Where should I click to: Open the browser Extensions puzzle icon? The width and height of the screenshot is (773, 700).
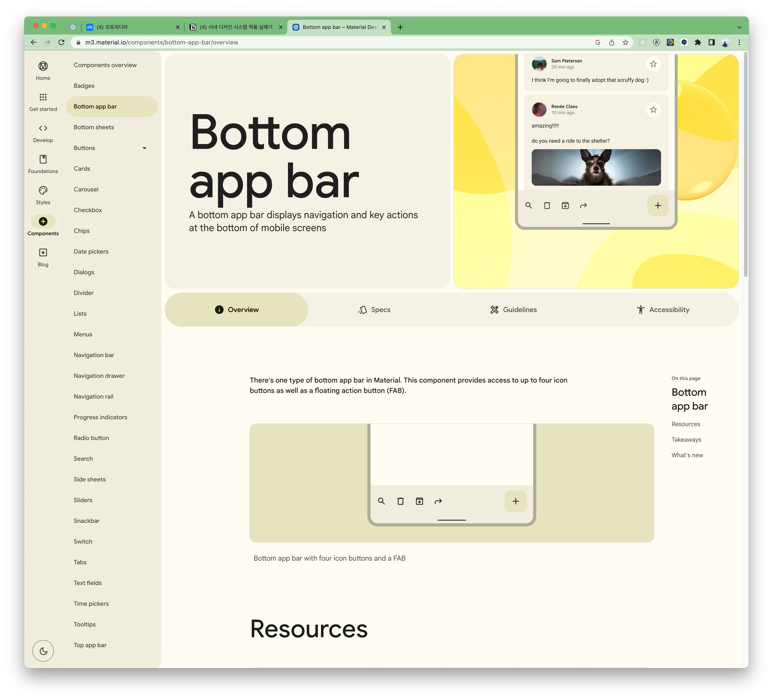(x=698, y=43)
